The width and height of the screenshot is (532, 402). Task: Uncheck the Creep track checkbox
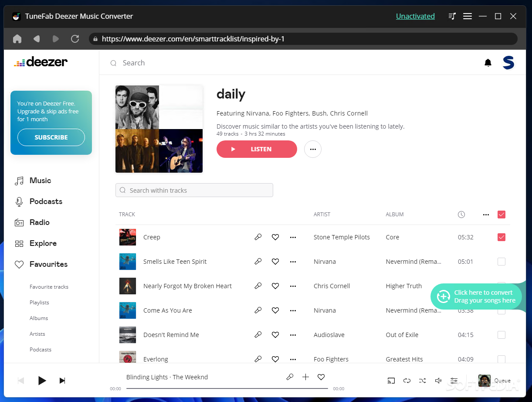pos(502,237)
